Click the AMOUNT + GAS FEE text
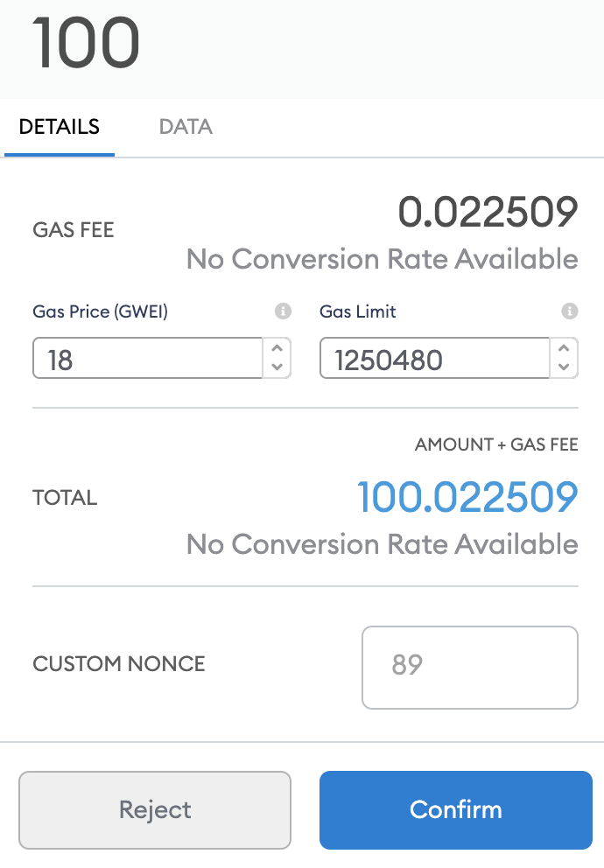604x868 pixels. 496,444
